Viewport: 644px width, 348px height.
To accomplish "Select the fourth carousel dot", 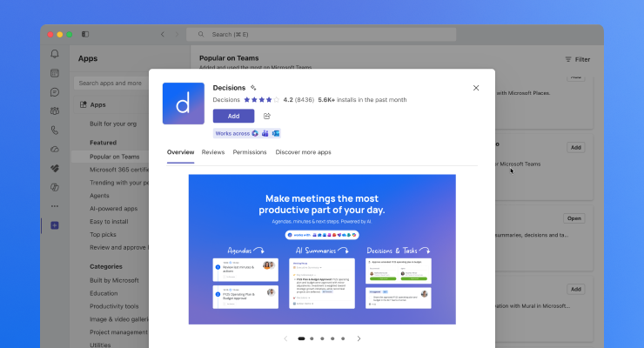I will coord(332,338).
